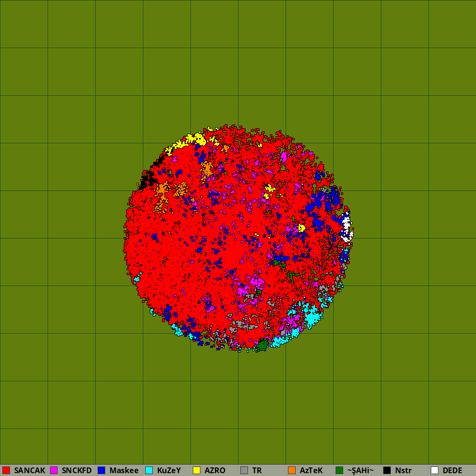This screenshot has height=476, width=476.
Task: Select the DEDE legend label
Action: coord(452,470)
